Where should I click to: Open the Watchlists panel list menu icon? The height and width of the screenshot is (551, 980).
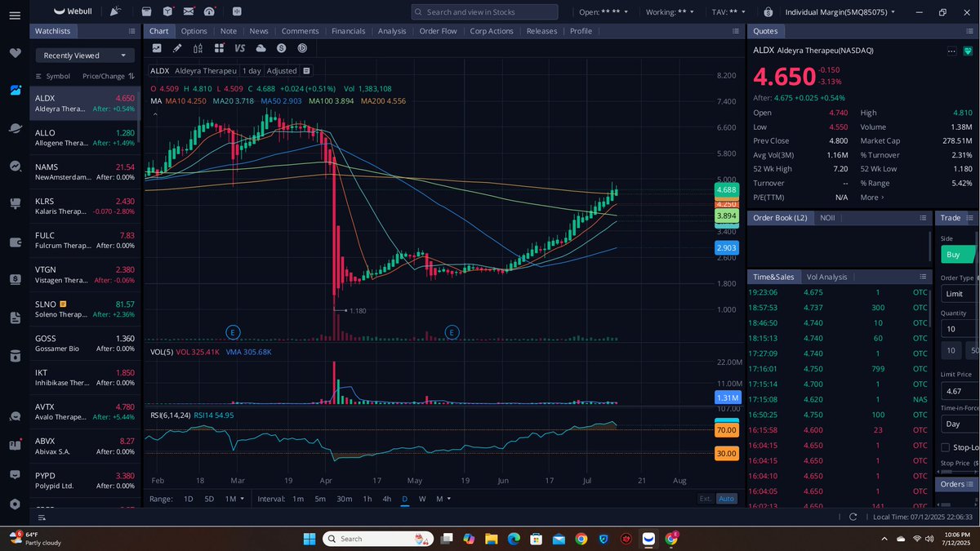tap(132, 31)
